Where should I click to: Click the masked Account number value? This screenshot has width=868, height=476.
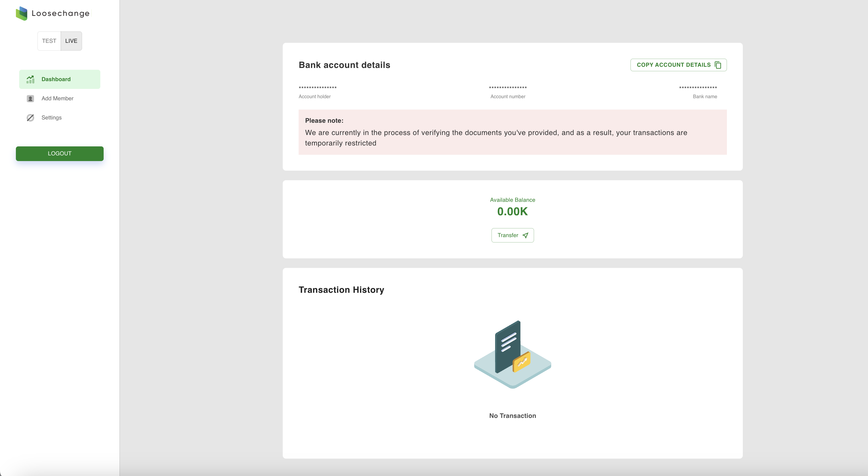coord(508,88)
